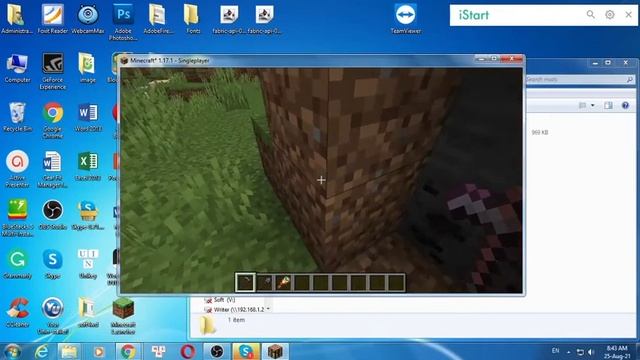Open File Explorer from the taskbar
640x360 pixels.
pos(69,351)
